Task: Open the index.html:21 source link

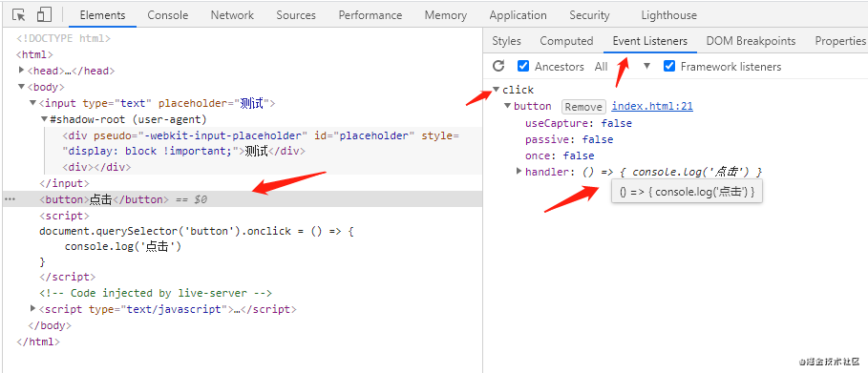Action: pos(652,106)
